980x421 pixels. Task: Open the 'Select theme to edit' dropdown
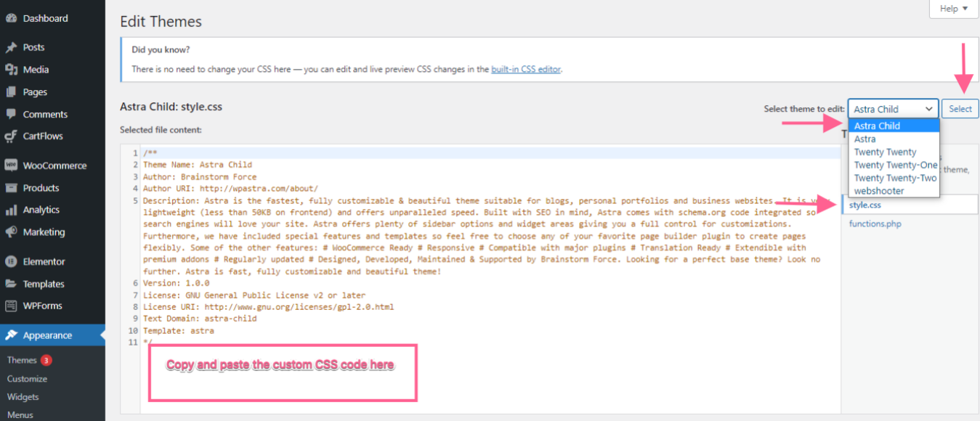893,109
